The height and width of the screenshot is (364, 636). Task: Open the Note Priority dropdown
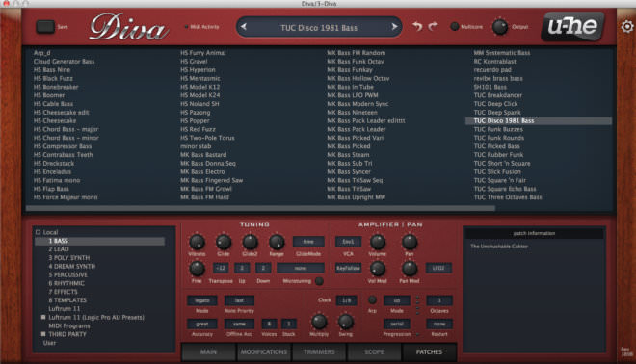click(x=239, y=300)
